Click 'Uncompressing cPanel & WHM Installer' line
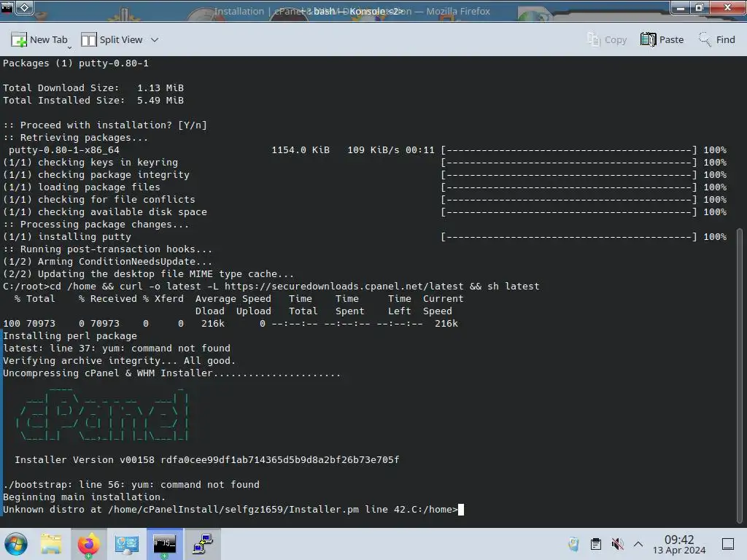The height and width of the screenshot is (560, 747). (172, 373)
